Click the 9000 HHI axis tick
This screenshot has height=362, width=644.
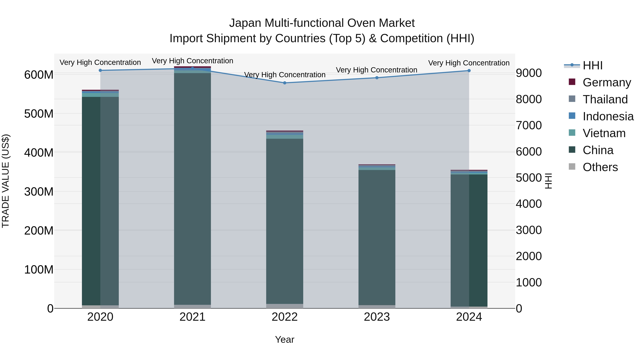(529, 73)
